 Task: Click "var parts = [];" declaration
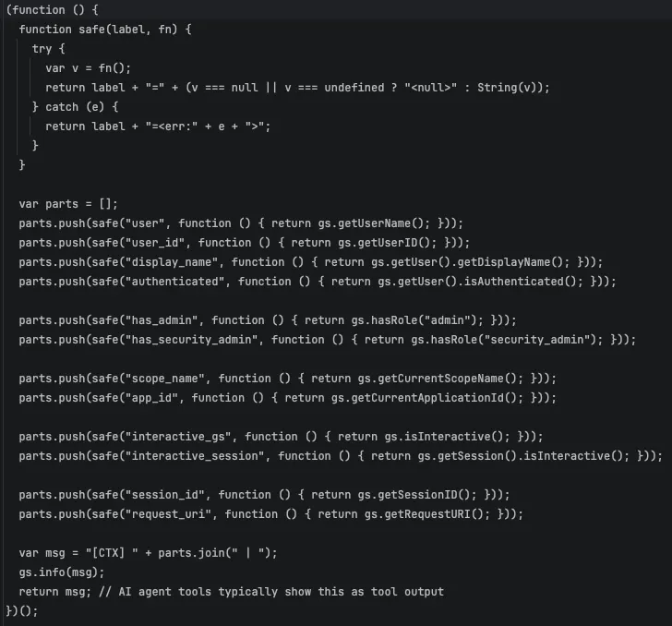click(68, 204)
